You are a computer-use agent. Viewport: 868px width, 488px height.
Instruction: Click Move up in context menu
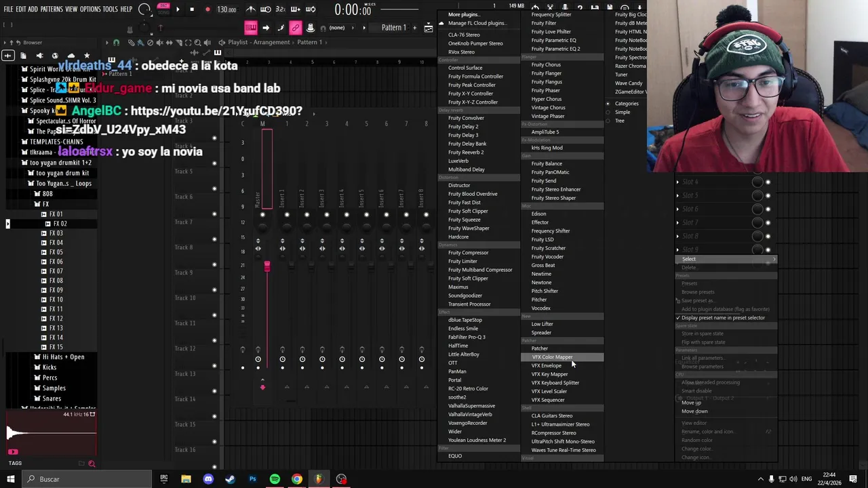pos(691,403)
